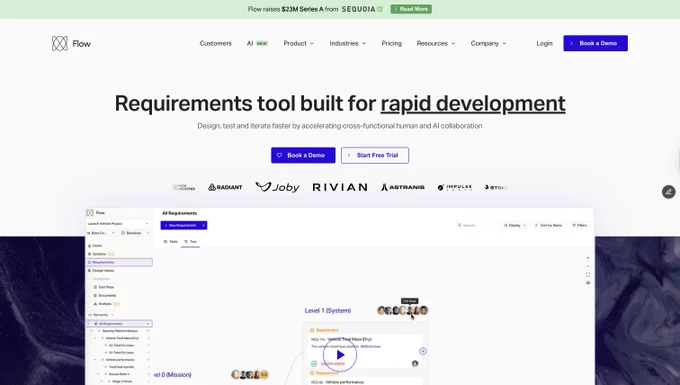Open New Requirement split-button arrow

tap(203, 225)
